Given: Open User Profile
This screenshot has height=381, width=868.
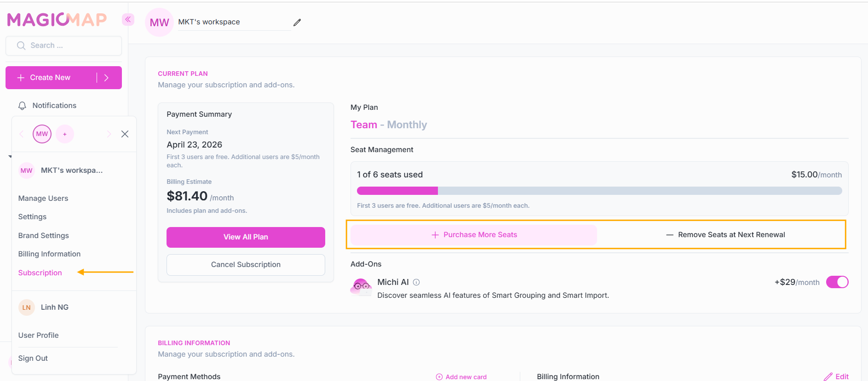Looking at the screenshot, I should 39,336.
